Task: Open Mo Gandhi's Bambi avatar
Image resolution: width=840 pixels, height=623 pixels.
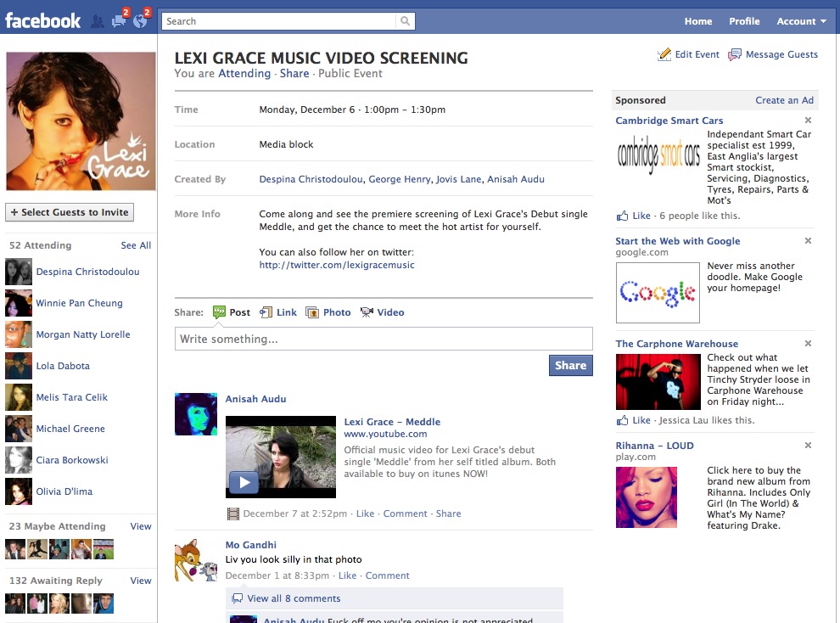Action: (x=196, y=560)
